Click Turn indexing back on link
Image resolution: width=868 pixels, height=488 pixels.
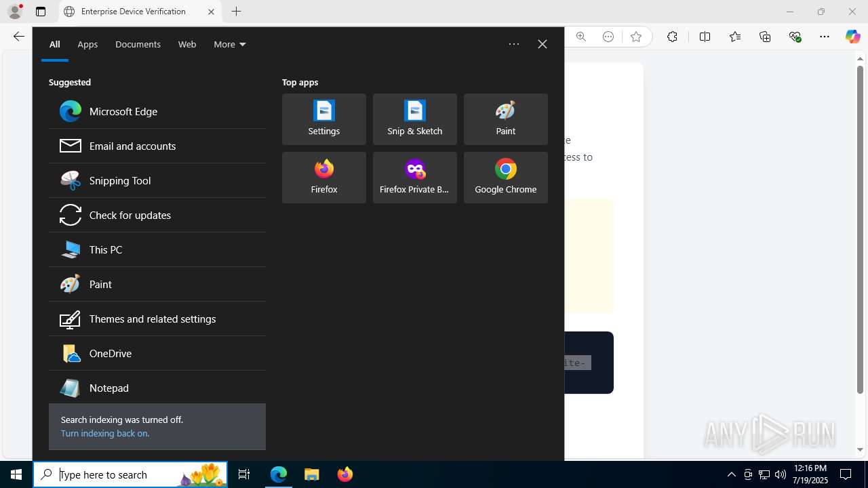(x=105, y=433)
